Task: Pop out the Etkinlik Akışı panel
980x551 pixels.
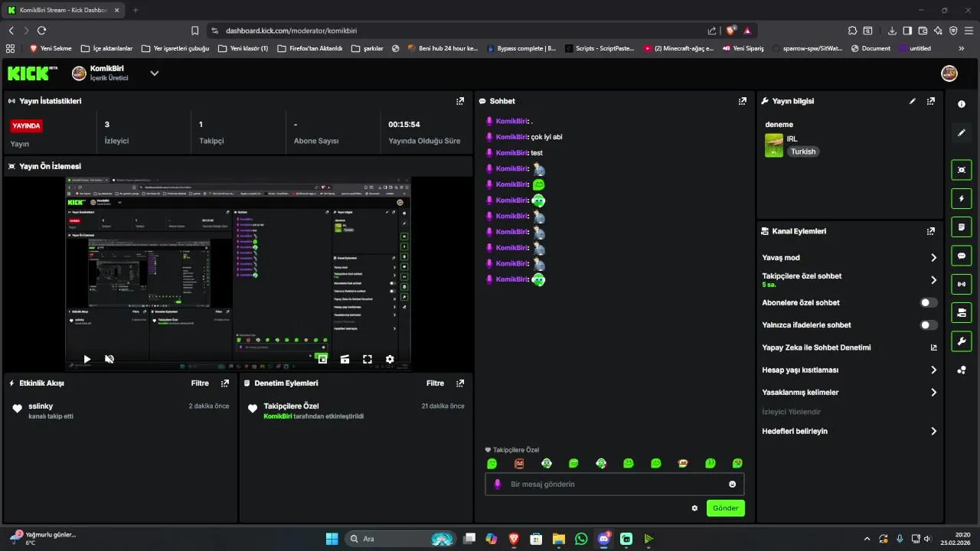Action: point(225,383)
